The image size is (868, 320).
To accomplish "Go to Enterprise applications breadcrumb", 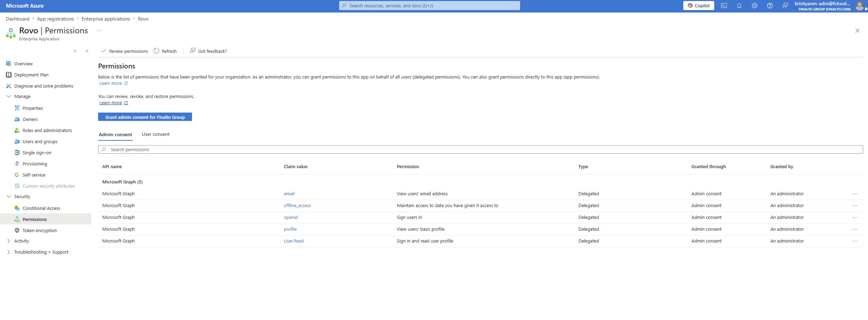I will 106,19.
